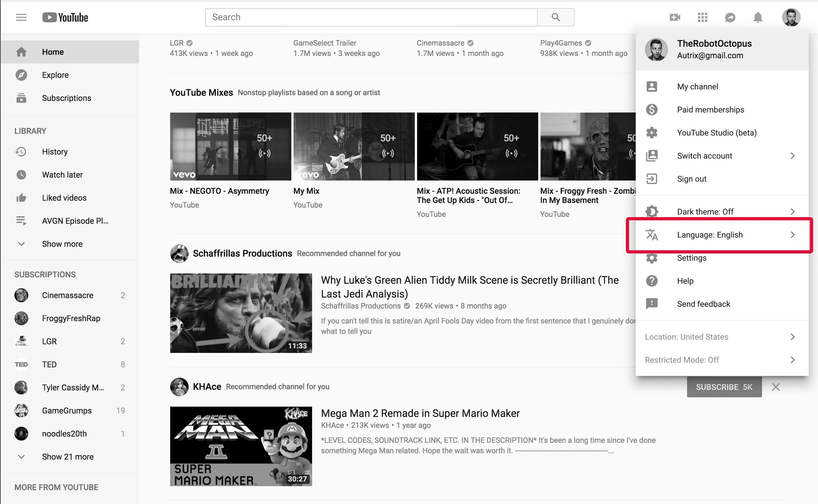The height and width of the screenshot is (504, 818).
Task: Open the hamburger guide menu icon
Action: (21, 17)
